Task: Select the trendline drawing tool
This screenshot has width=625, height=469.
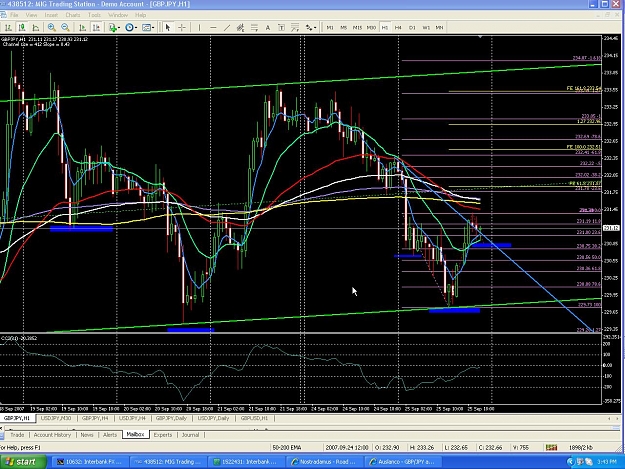Action: tap(227, 27)
